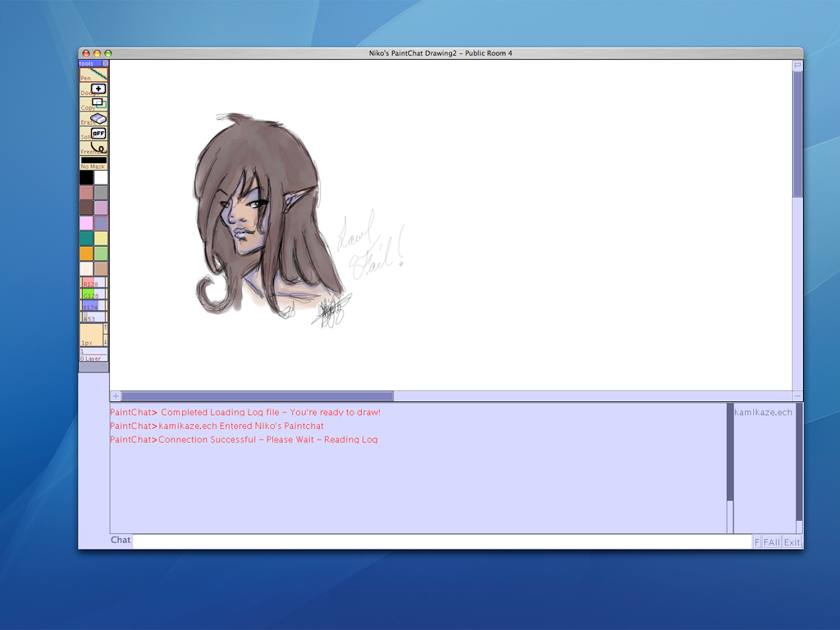Click the minus button right of horizontal scrollbar
Screen dimensions: 840x630
(797, 396)
